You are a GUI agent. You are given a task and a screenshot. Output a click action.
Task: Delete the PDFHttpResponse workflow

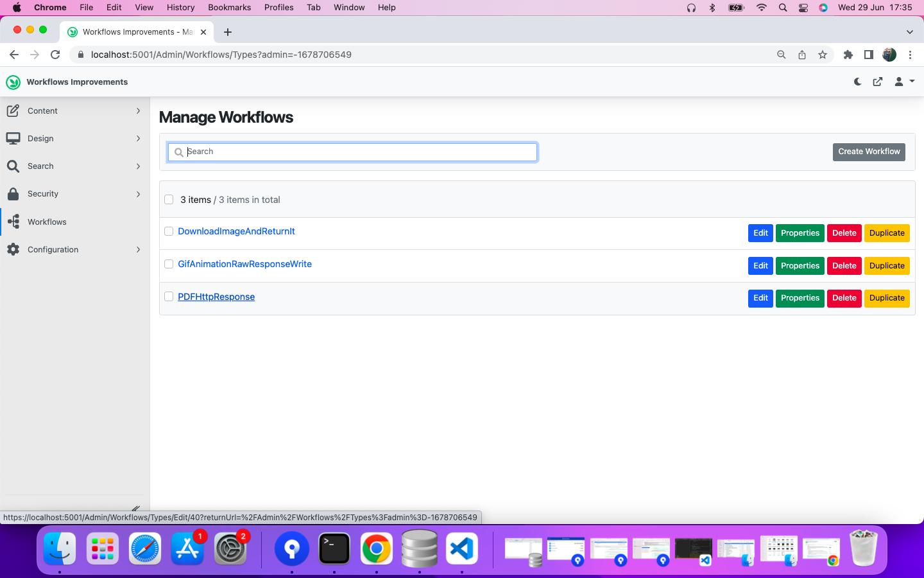click(844, 298)
